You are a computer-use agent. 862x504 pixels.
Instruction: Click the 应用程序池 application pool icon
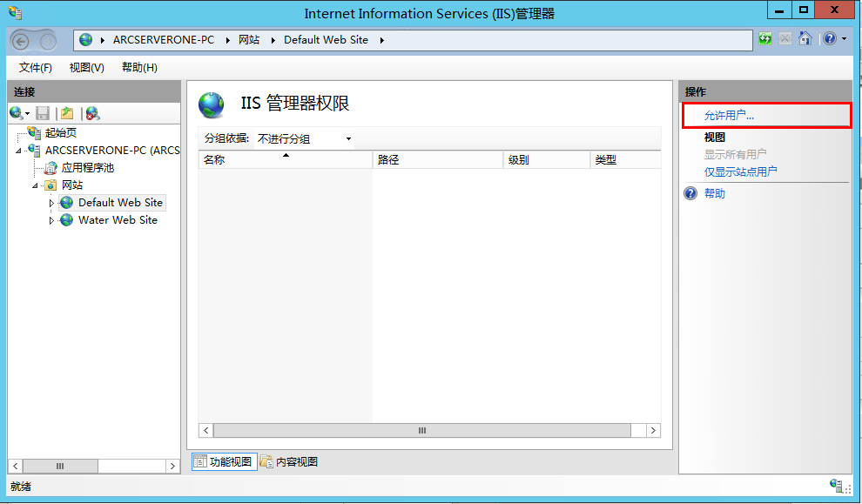(x=51, y=168)
